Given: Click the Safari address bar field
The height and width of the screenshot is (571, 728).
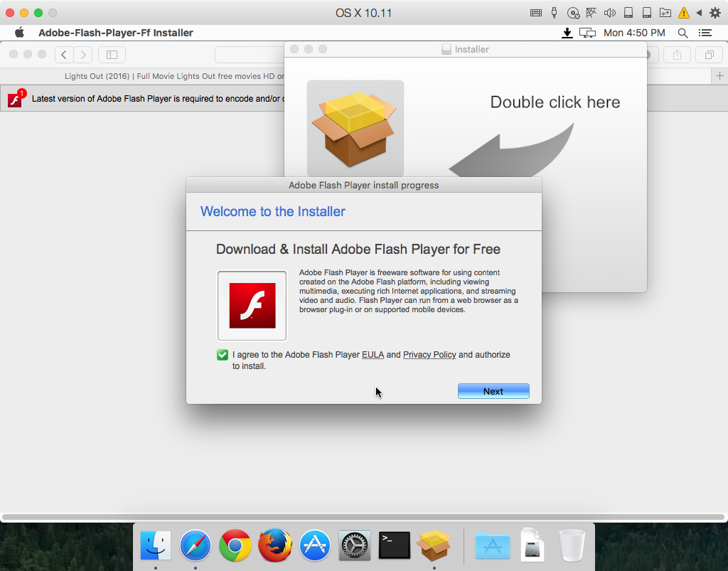Looking at the screenshot, I should click(250, 55).
